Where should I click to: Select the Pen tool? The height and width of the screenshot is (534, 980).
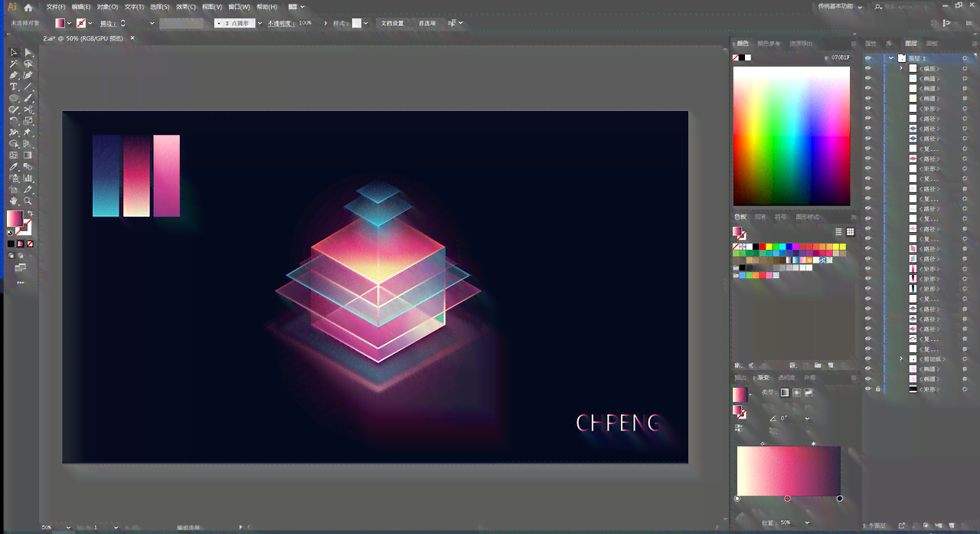[14, 76]
